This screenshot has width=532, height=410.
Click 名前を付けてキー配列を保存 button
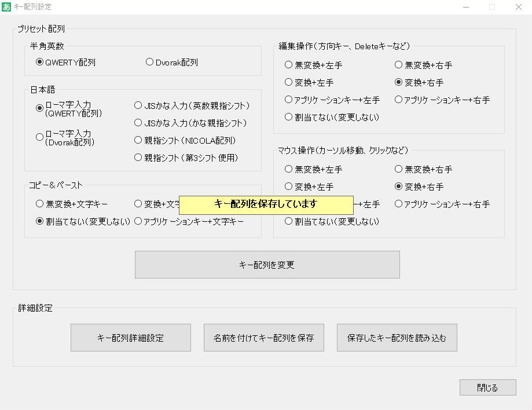[265, 337]
